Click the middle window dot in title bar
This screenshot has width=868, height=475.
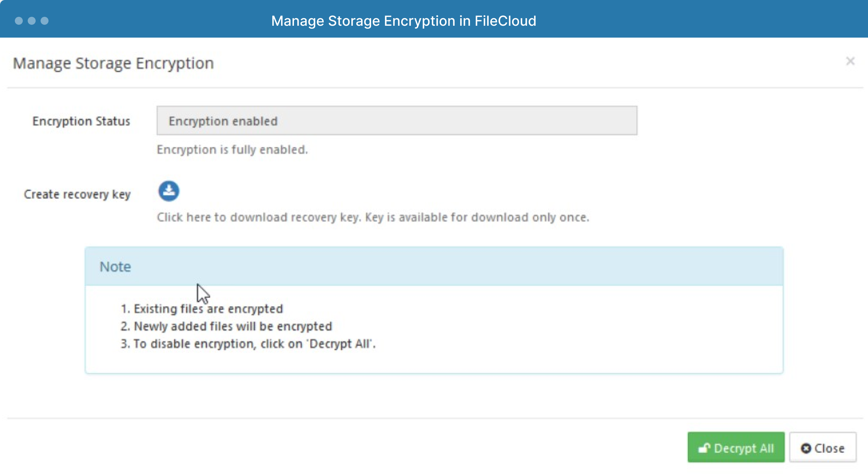pyautogui.click(x=32, y=21)
